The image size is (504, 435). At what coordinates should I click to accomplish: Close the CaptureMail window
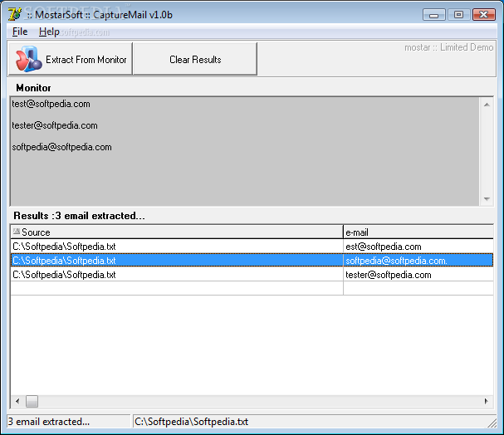pyautogui.click(x=484, y=15)
